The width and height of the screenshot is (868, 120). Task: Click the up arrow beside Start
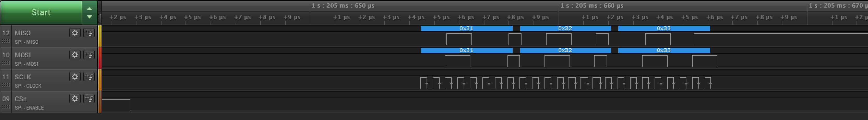[x=89, y=8]
